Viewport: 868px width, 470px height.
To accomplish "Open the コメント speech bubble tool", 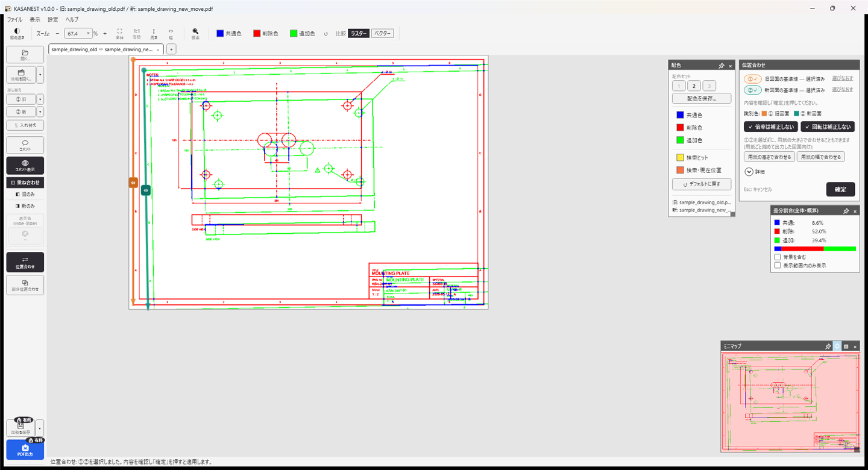I will click(25, 145).
